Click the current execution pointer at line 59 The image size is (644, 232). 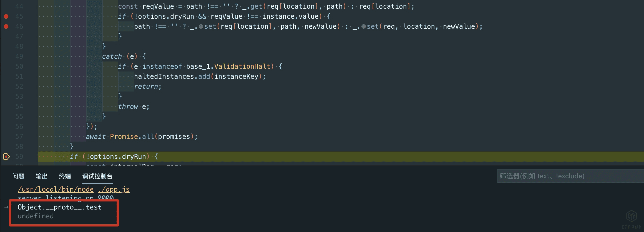(x=6, y=157)
